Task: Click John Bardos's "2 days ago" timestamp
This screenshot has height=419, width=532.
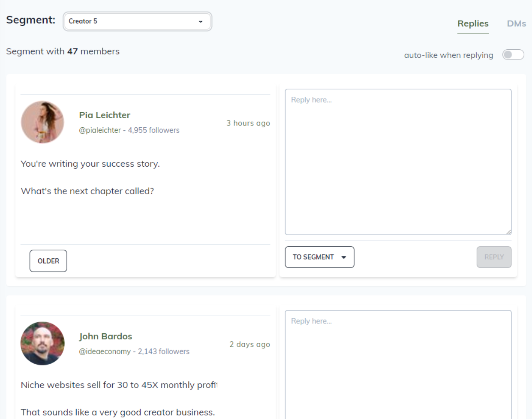Action: click(x=249, y=344)
